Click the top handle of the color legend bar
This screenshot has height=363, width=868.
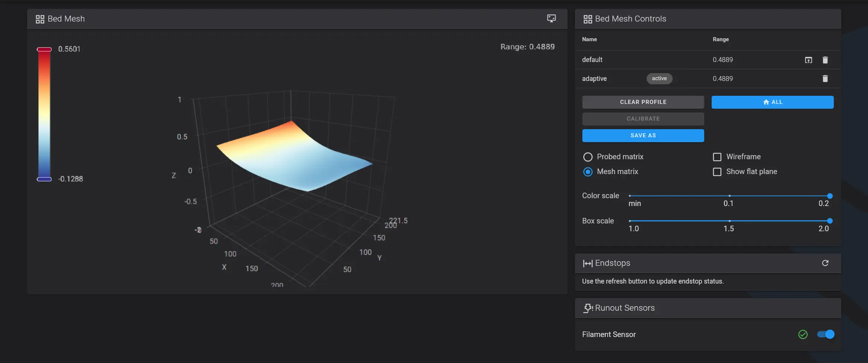click(44, 49)
